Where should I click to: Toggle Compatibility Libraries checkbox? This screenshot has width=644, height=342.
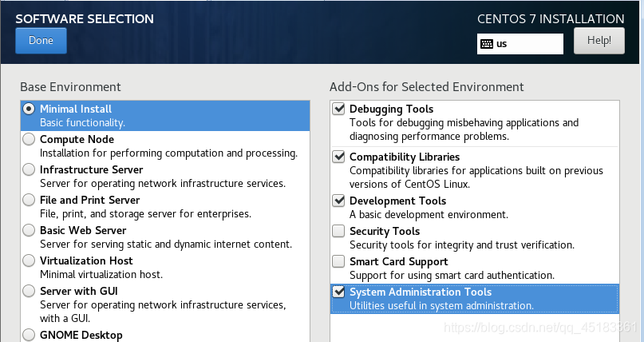(x=339, y=157)
